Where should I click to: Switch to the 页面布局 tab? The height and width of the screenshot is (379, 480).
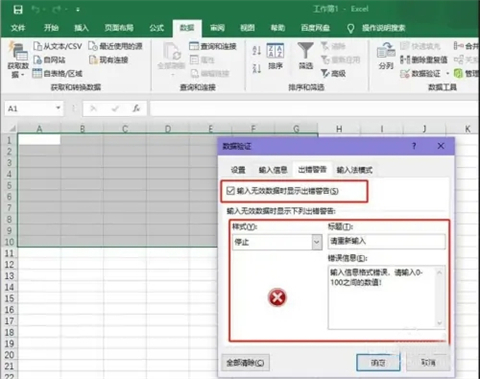(119, 28)
